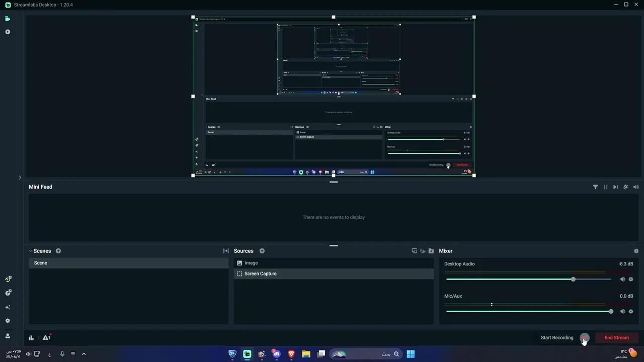Screen dimensions: 644x362
Task: Add a new source with plus icon
Action: (x=262, y=251)
